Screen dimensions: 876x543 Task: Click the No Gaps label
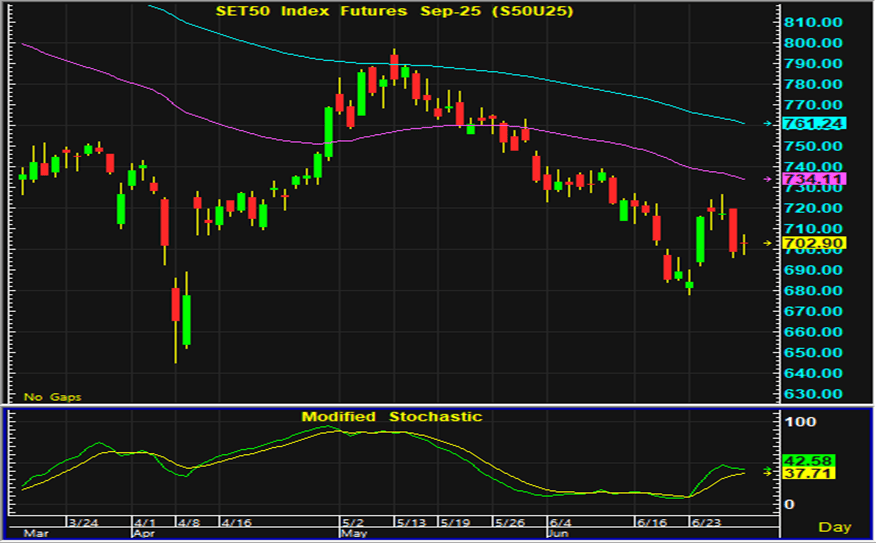tap(53, 397)
